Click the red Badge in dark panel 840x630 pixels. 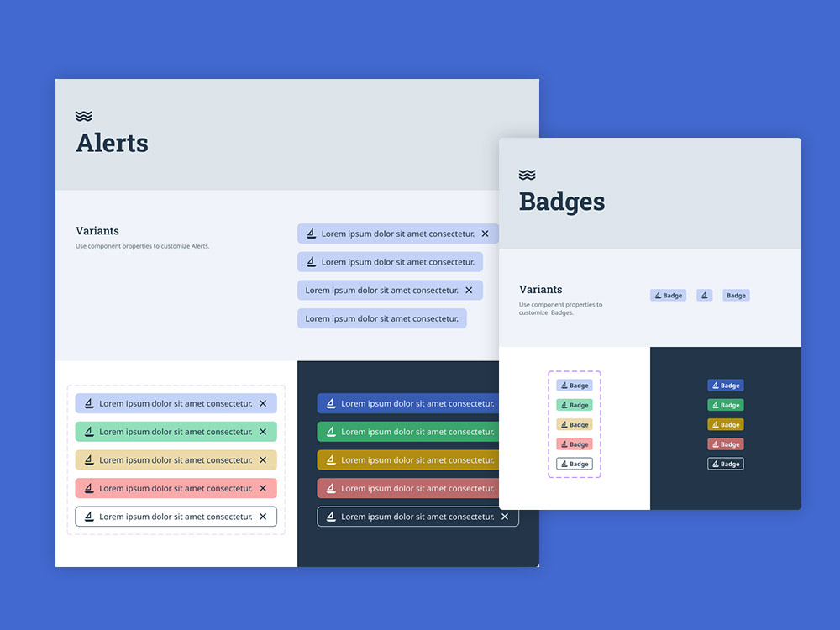pos(726,444)
